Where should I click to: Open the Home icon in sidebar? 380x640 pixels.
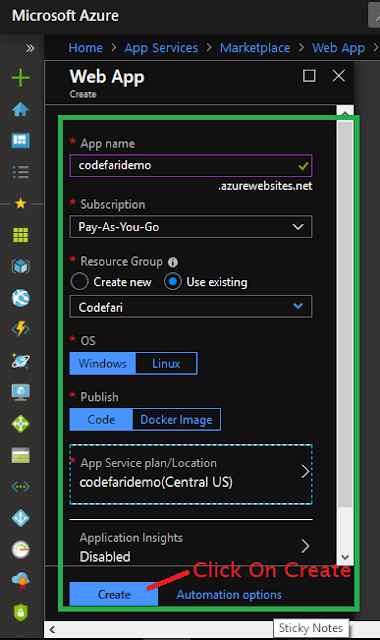point(20,109)
